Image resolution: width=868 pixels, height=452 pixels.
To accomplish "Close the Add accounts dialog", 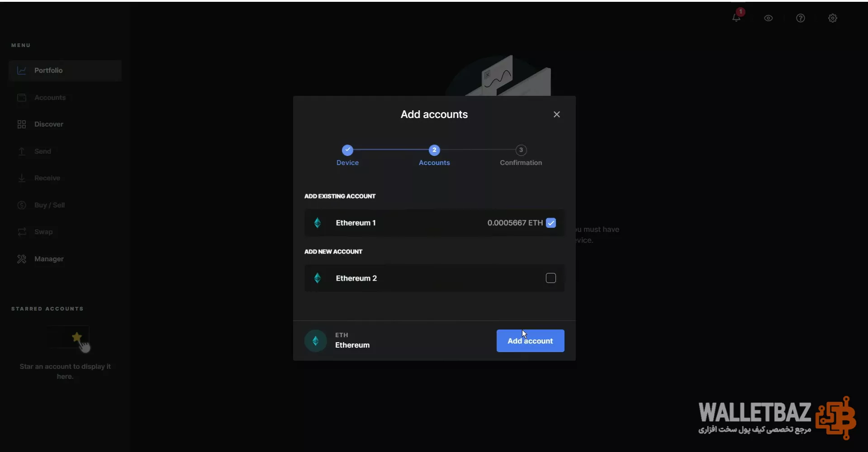I will (x=557, y=114).
